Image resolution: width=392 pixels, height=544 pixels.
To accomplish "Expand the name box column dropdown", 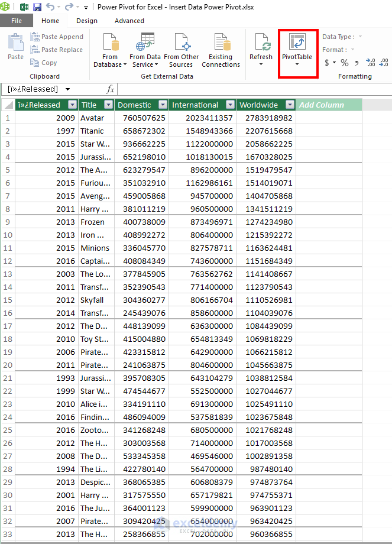I will coord(67,89).
